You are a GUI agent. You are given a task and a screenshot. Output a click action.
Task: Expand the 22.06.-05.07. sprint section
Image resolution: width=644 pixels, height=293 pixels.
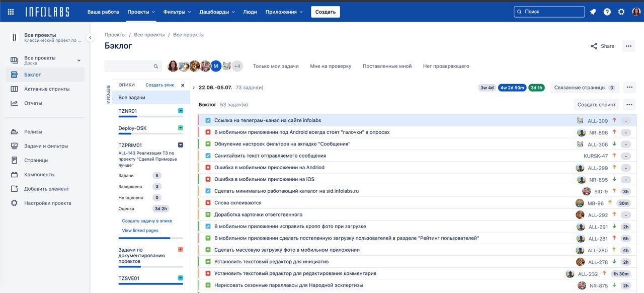point(194,88)
